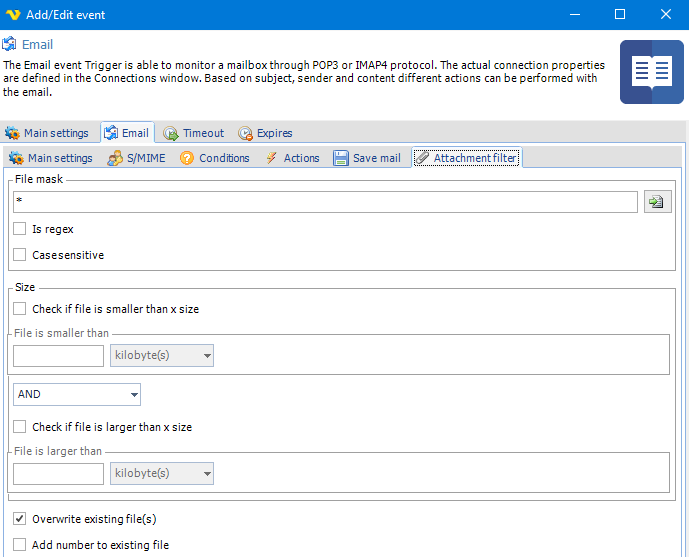689x557 pixels.
Task: Click the Timeout tab clock icon
Action: [x=171, y=133]
